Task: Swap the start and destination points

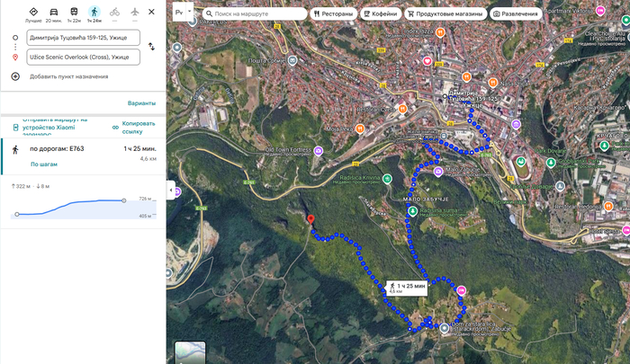Action: [x=151, y=47]
